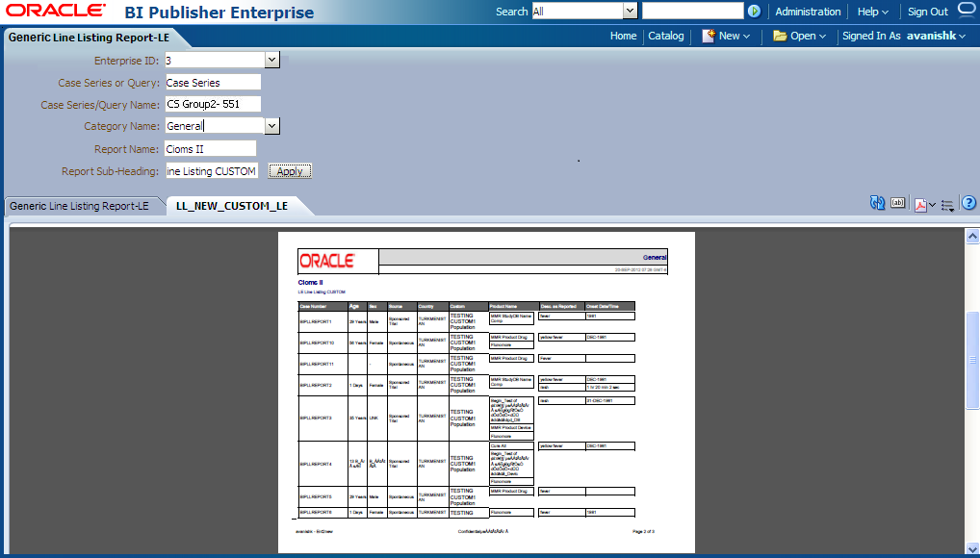Click the Report Name field

[x=211, y=149]
